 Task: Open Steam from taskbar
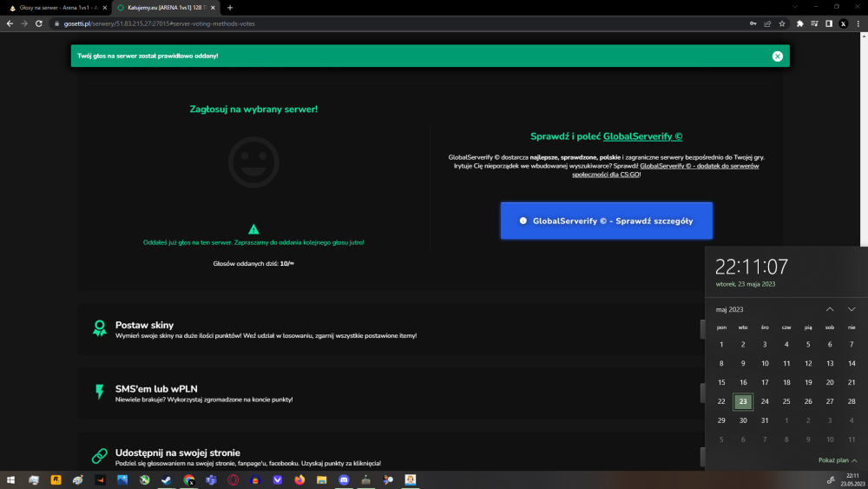pyautogui.click(x=166, y=480)
